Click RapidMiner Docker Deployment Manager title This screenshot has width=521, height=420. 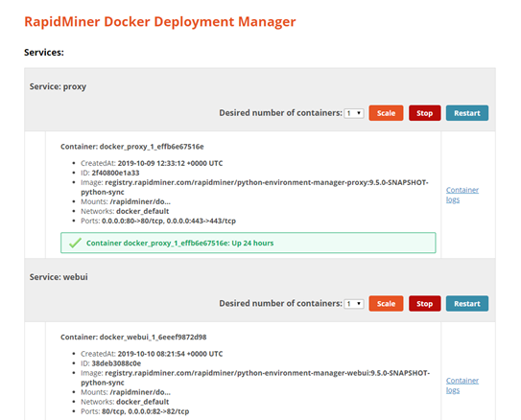click(x=160, y=22)
